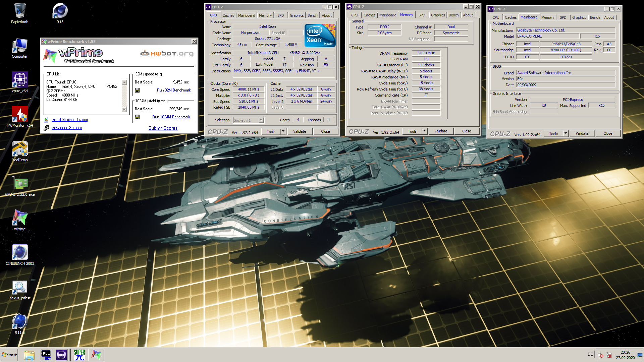Screen dimensions: 644x362
Task: Click the Submit Scores link
Action: tap(163, 128)
